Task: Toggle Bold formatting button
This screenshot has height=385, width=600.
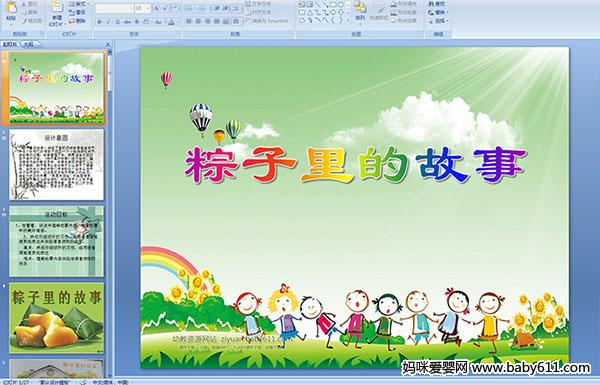Action: [x=99, y=22]
